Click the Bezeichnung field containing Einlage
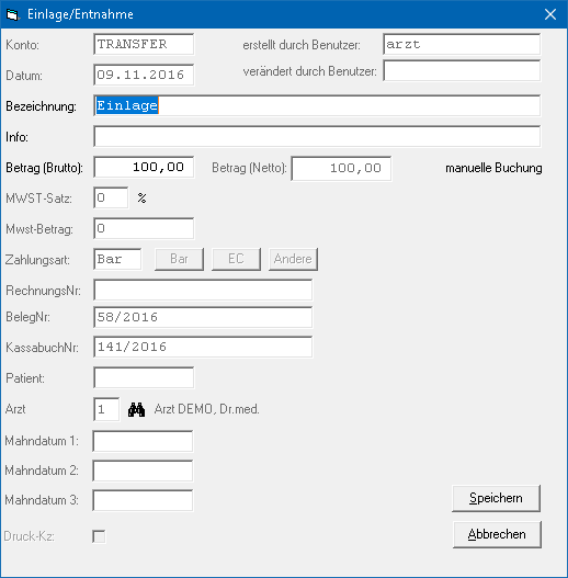The height and width of the screenshot is (578, 568). (317, 106)
